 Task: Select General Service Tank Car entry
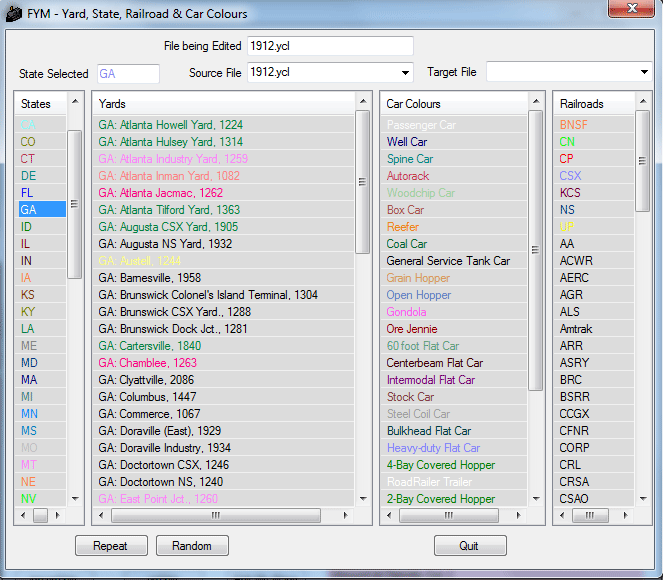point(454,260)
